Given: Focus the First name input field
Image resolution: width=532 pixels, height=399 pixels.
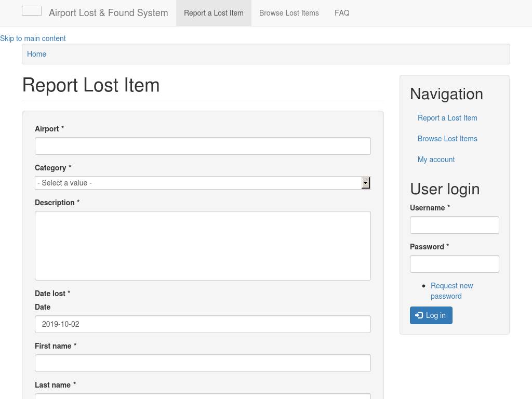Looking at the screenshot, I should (203, 363).
